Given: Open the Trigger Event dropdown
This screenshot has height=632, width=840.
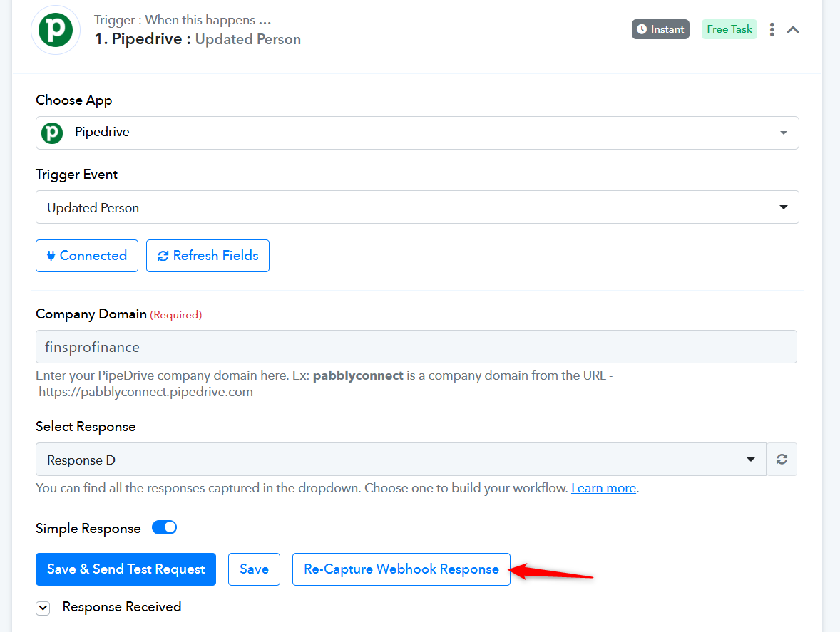Looking at the screenshot, I should point(417,207).
